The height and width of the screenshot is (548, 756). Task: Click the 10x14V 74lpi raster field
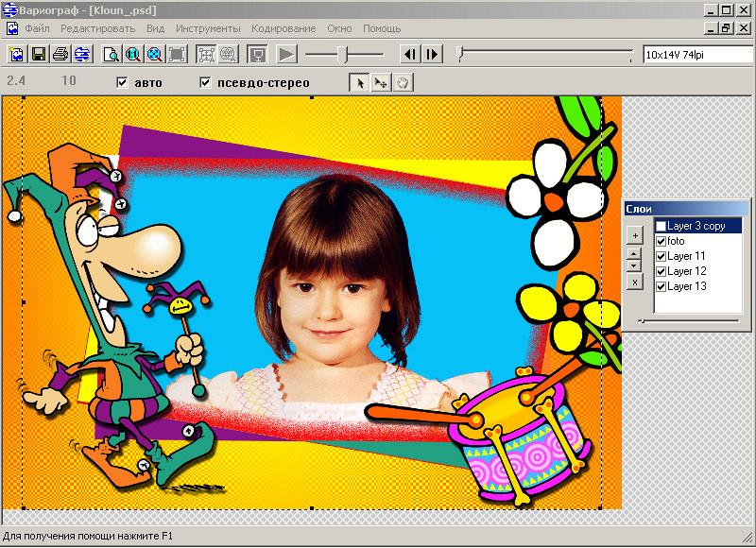point(697,55)
